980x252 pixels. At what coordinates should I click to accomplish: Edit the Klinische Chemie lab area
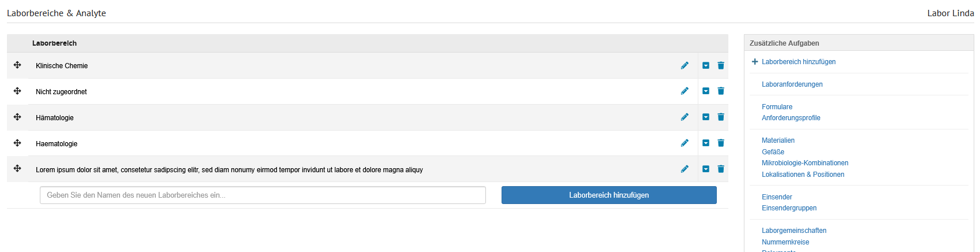point(684,65)
